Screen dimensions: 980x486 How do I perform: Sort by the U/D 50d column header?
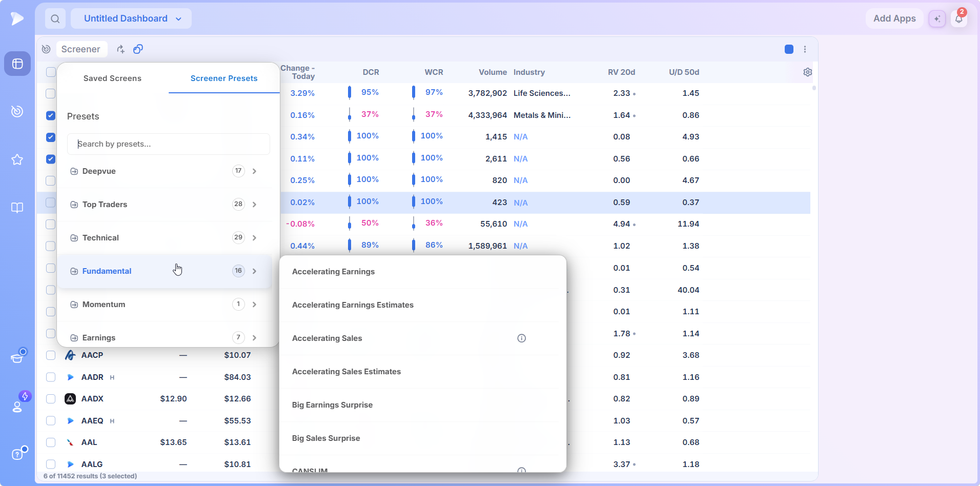pyautogui.click(x=684, y=72)
